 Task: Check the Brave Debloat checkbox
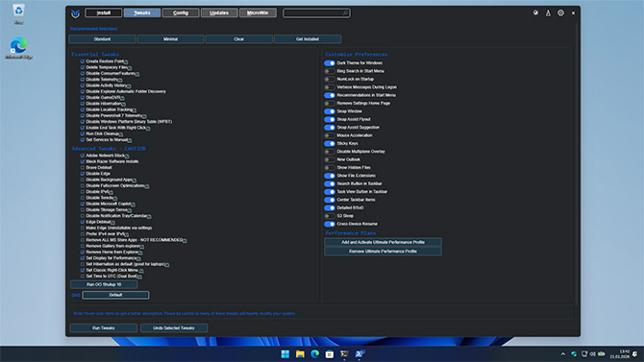(83, 168)
